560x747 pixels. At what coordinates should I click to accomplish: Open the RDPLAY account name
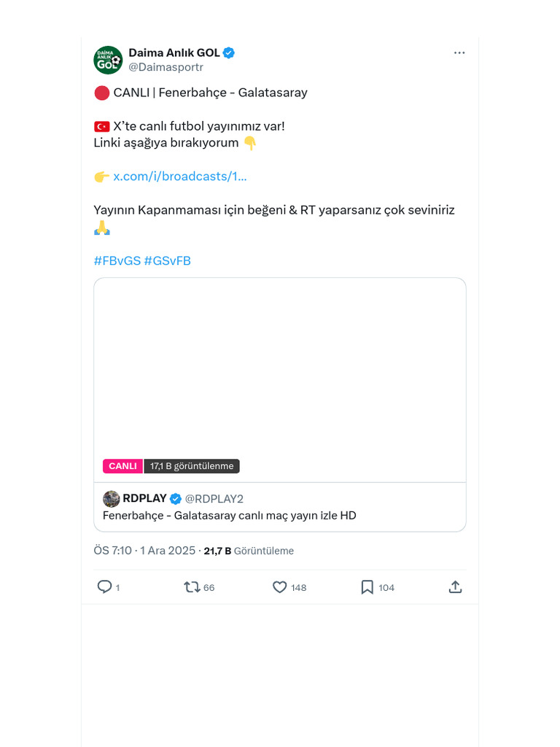coord(144,499)
